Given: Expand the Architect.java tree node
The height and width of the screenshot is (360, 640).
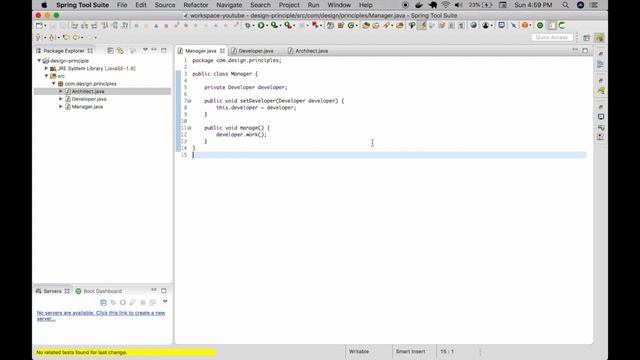Looking at the screenshot, I should tap(61, 91).
